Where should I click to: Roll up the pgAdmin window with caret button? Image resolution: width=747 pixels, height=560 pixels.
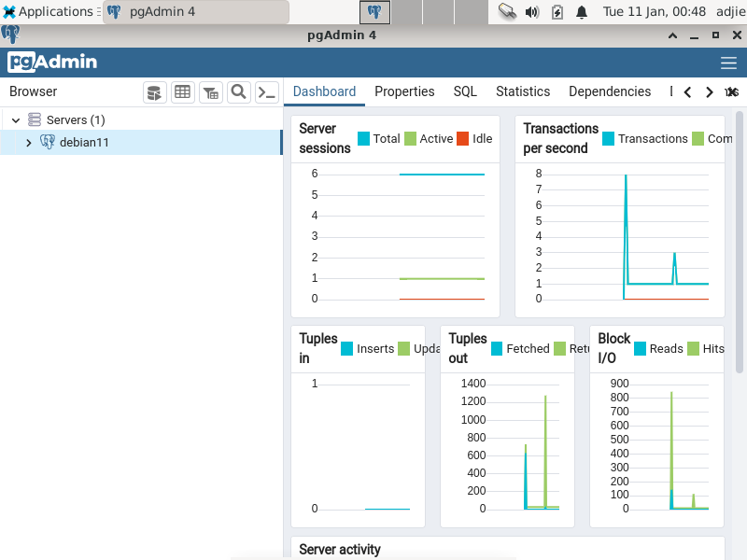pyautogui.click(x=672, y=35)
